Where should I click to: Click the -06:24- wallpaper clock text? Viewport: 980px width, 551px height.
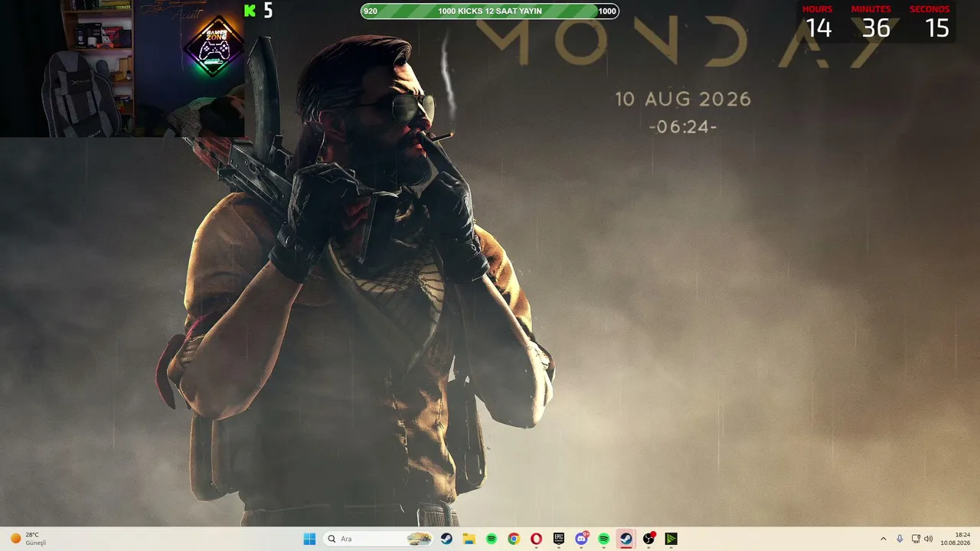[683, 127]
